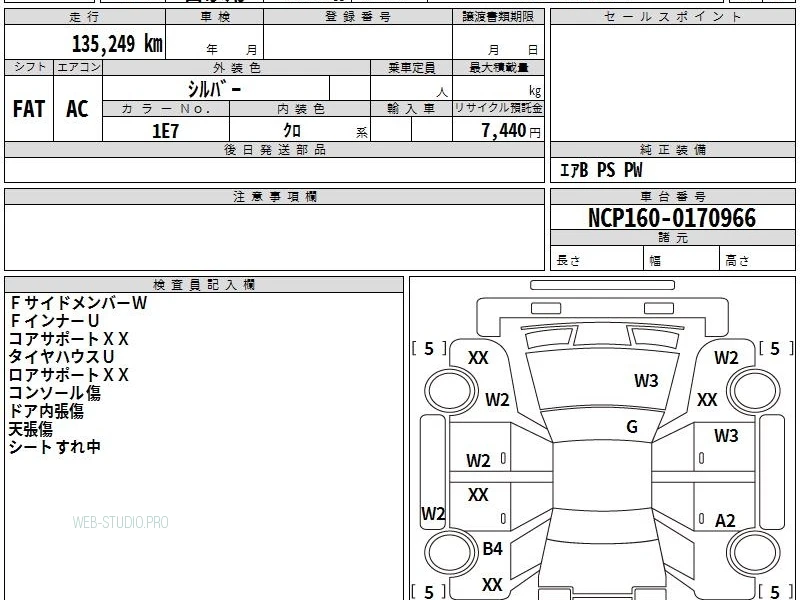
Task: Select the note タイヤハウスU
Action: [61, 357]
